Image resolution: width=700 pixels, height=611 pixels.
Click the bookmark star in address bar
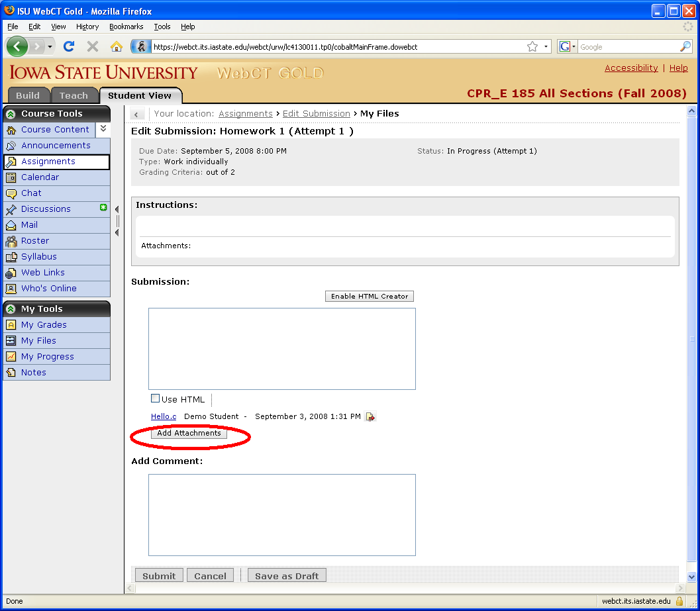coord(532,46)
